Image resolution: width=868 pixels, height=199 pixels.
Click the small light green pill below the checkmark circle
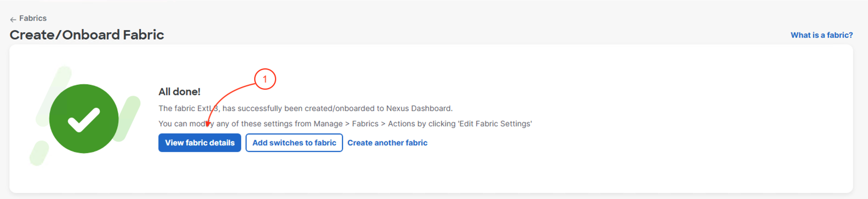point(39,153)
